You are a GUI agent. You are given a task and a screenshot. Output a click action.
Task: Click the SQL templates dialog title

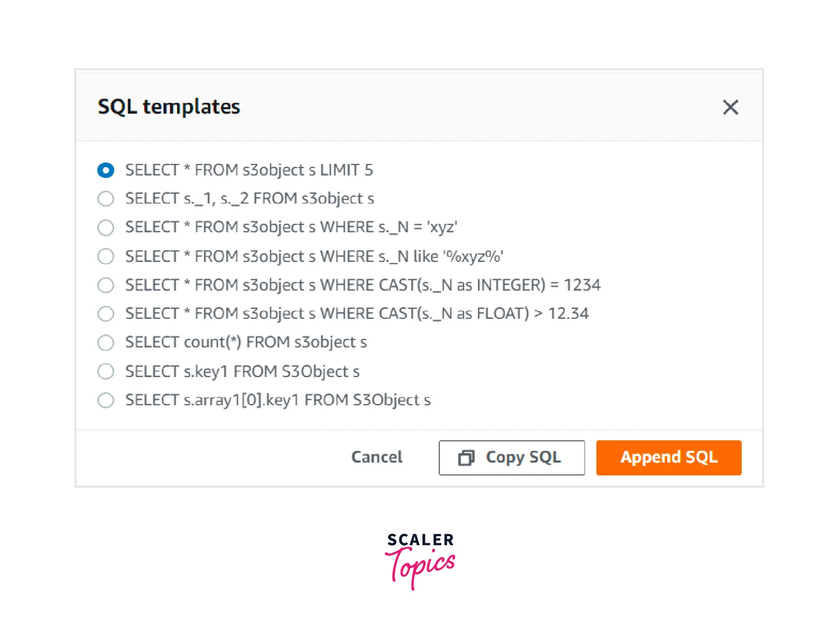pyautogui.click(x=169, y=107)
